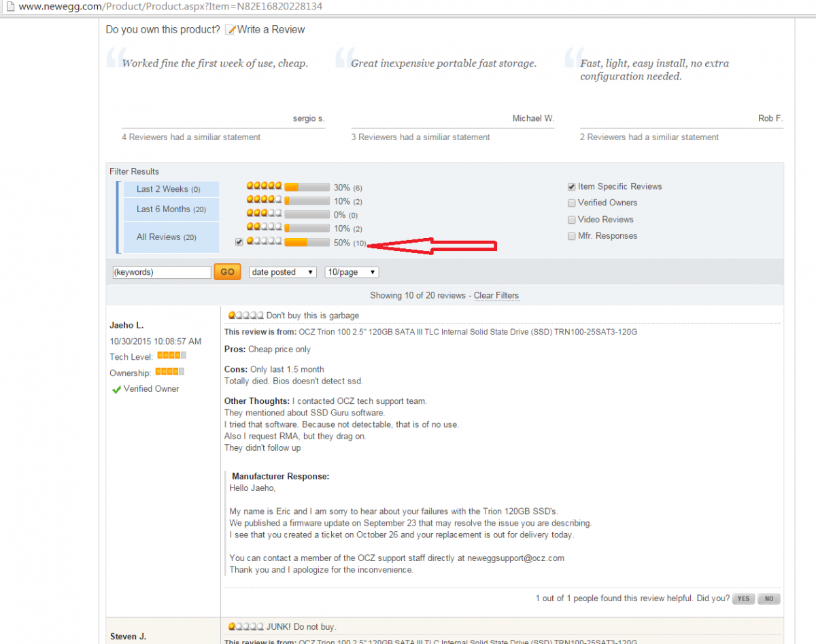
Task: Click the green Verified Owner checkmark icon
Action: tap(116, 390)
